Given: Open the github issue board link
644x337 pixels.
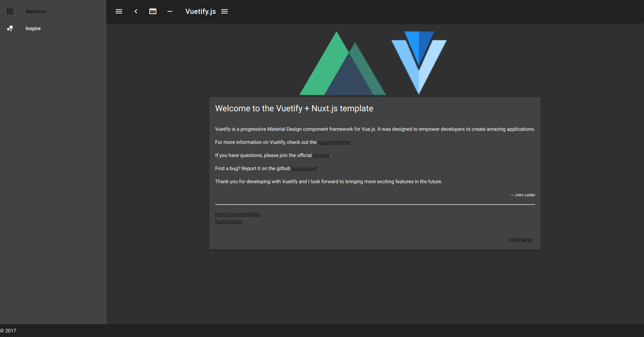Looking at the screenshot, I should 304,168.
